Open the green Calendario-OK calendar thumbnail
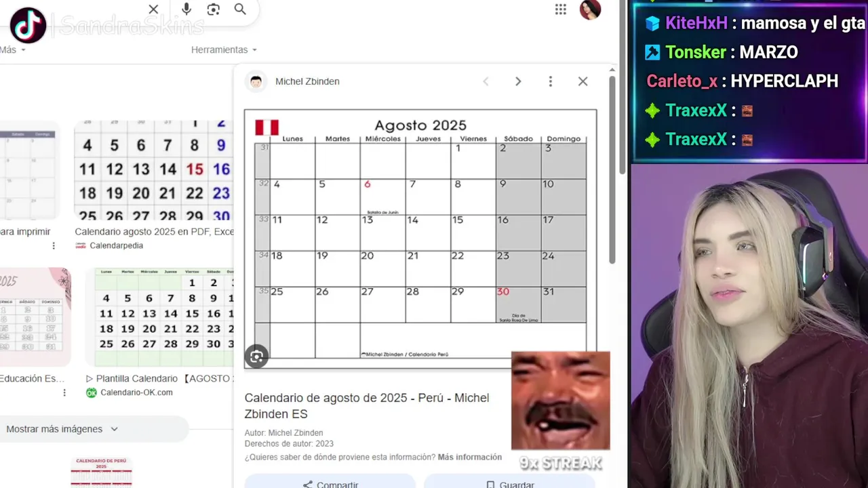The image size is (868, 488). click(x=160, y=317)
